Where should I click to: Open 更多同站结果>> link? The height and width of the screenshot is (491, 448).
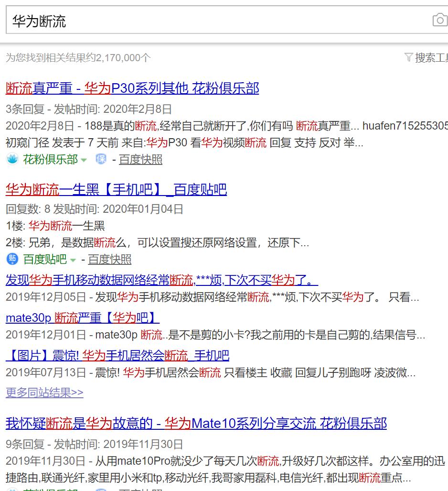point(44,392)
